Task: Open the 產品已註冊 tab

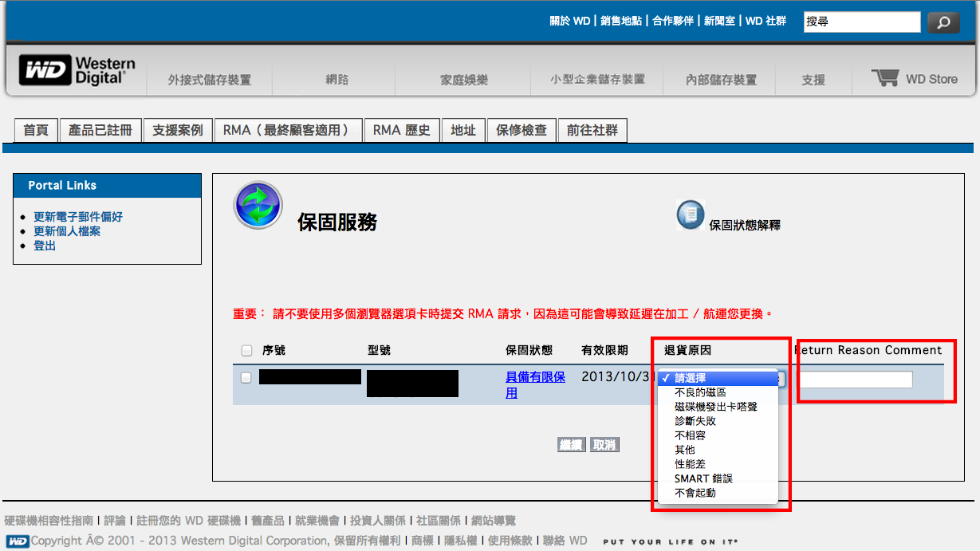Action: (x=100, y=130)
